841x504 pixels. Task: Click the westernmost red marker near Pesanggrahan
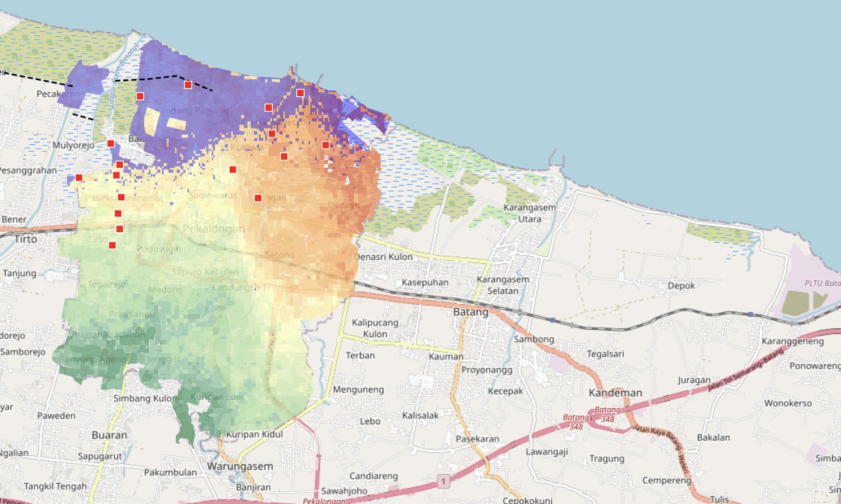coord(79,177)
